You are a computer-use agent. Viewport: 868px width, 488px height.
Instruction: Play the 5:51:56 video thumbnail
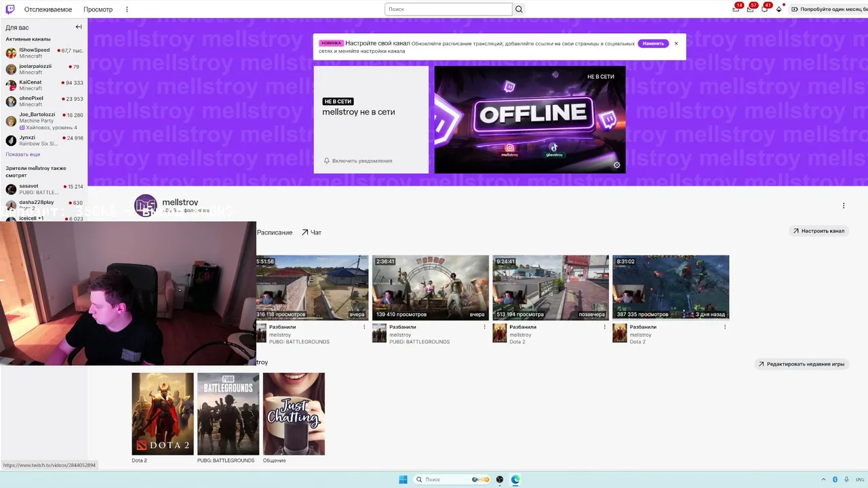tap(312, 287)
